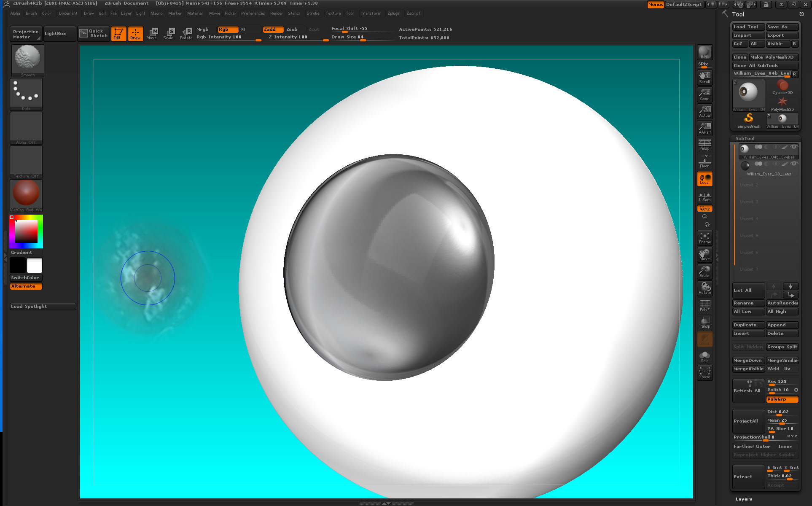This screenshot has height=506, width=812.
Task: Select the Rotate icon on the right shelf
Action: pos(704,288)
